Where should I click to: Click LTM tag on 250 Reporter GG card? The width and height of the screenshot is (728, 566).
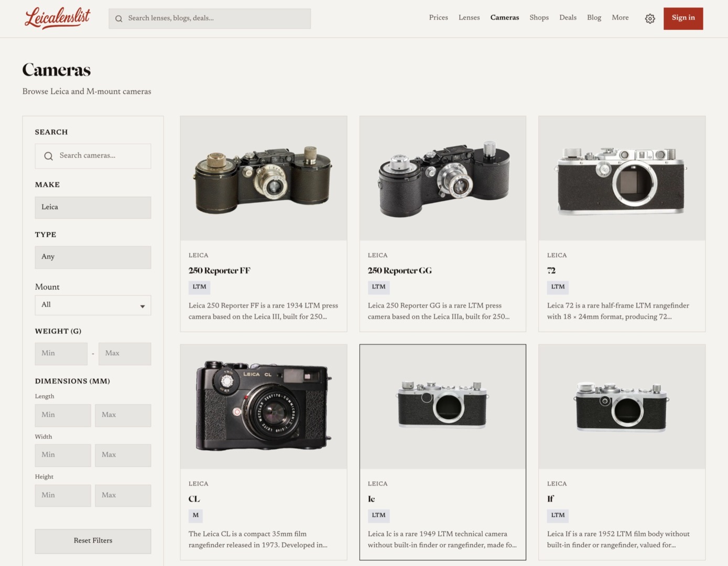pos(378,287)
